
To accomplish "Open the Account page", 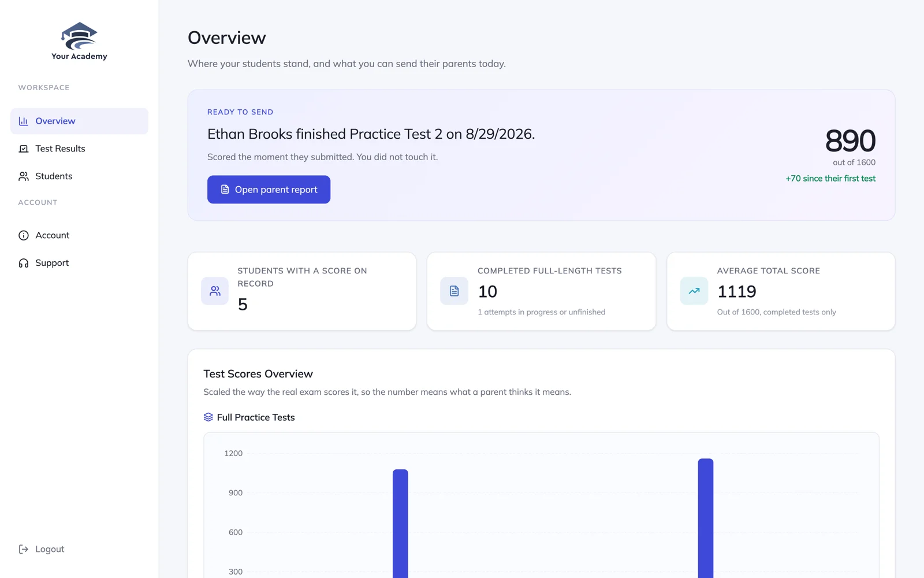I will [79, 235].
